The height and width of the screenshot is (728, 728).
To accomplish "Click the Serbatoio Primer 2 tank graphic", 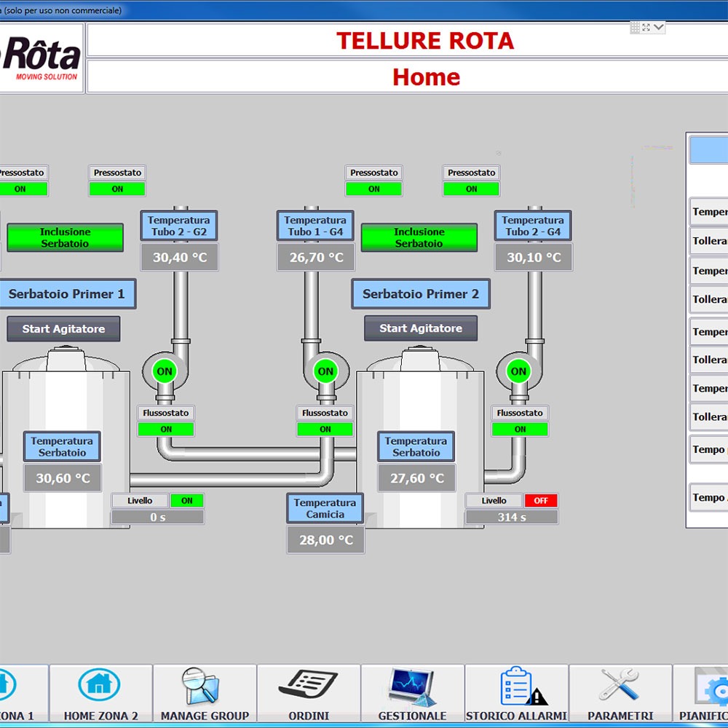I will coord(420,436).
